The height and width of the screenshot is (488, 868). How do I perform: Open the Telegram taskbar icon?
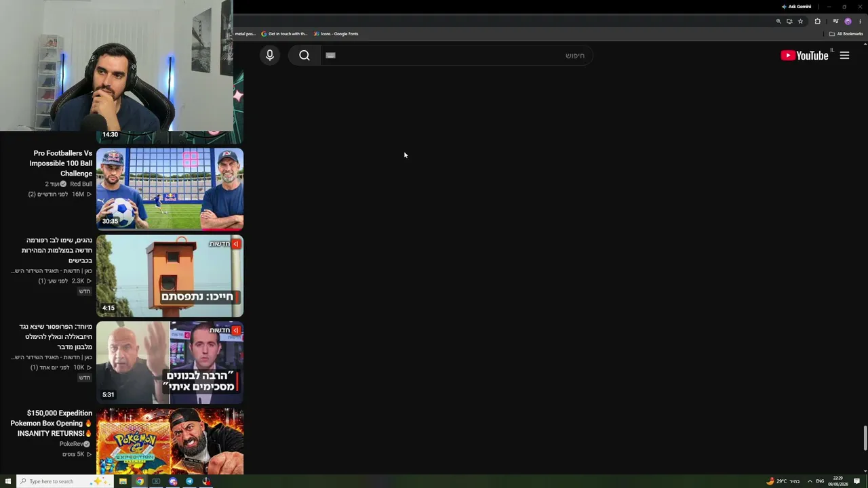point(189,481)
